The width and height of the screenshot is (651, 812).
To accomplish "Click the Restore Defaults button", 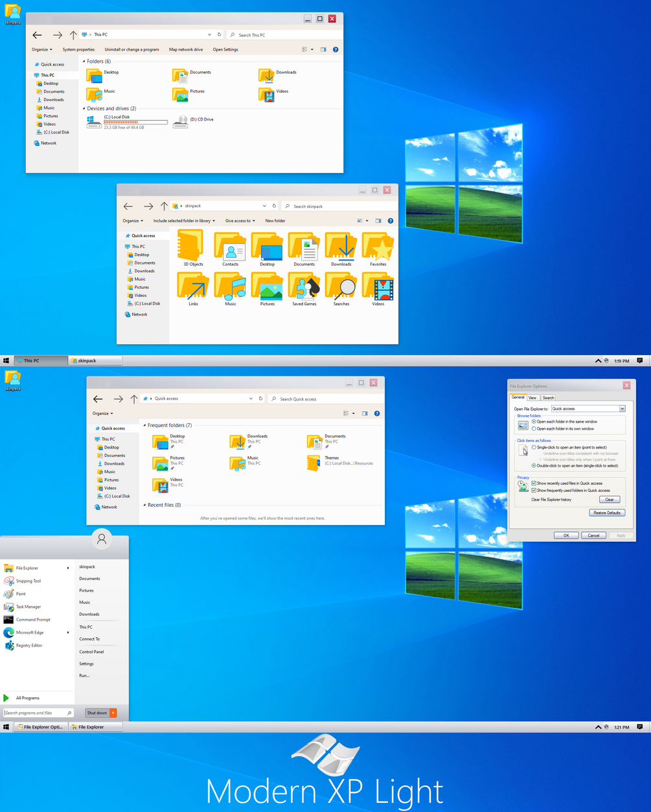I will point(607,513).
